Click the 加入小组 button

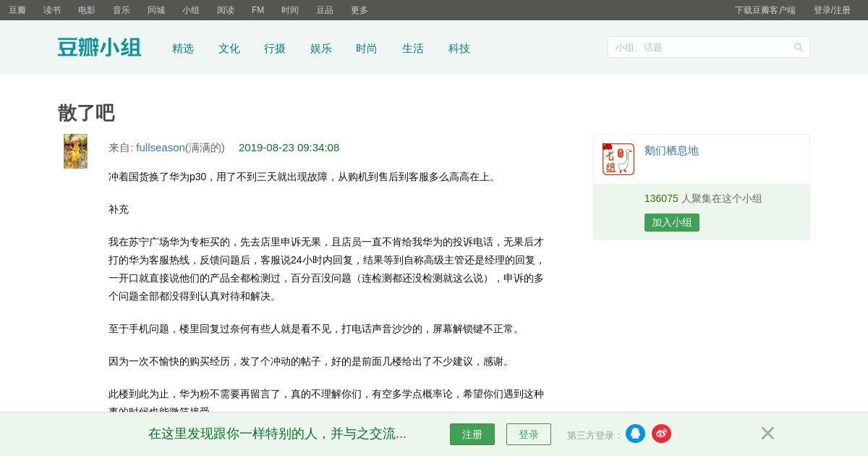click(x=672, y=222)
